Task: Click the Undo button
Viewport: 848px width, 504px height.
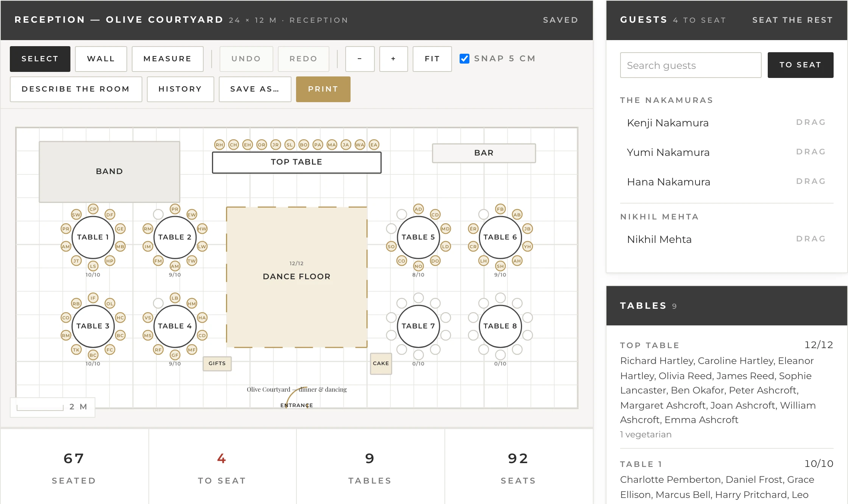Action: point(246,59)
